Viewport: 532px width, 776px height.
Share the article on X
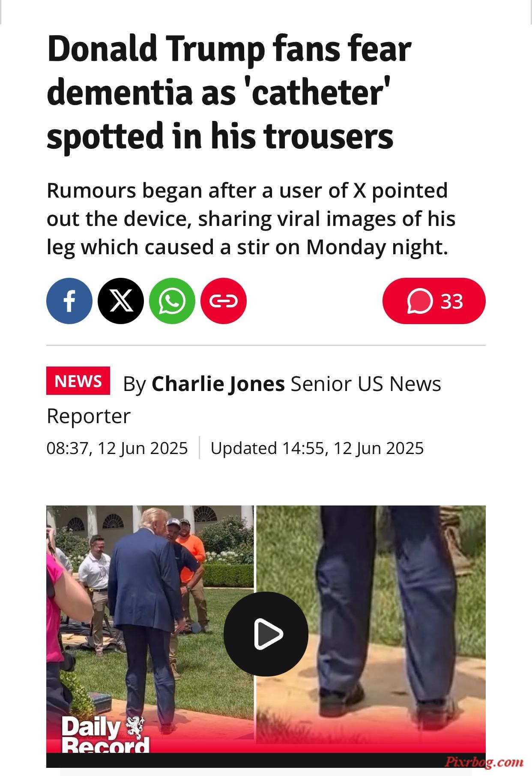(121, 301)
